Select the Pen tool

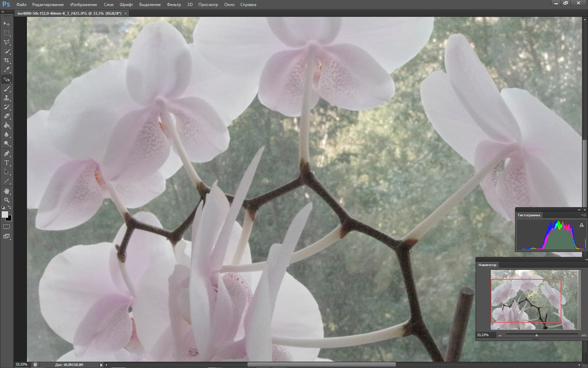coord(7,154)
